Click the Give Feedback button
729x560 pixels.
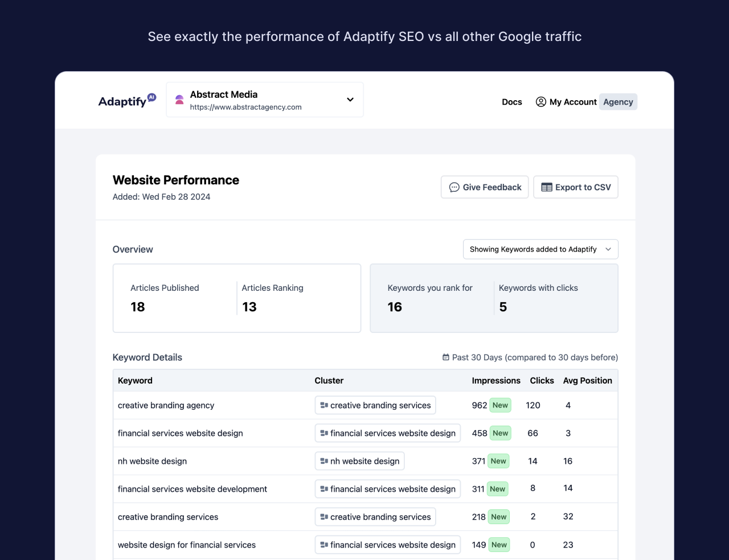point(484,187)
